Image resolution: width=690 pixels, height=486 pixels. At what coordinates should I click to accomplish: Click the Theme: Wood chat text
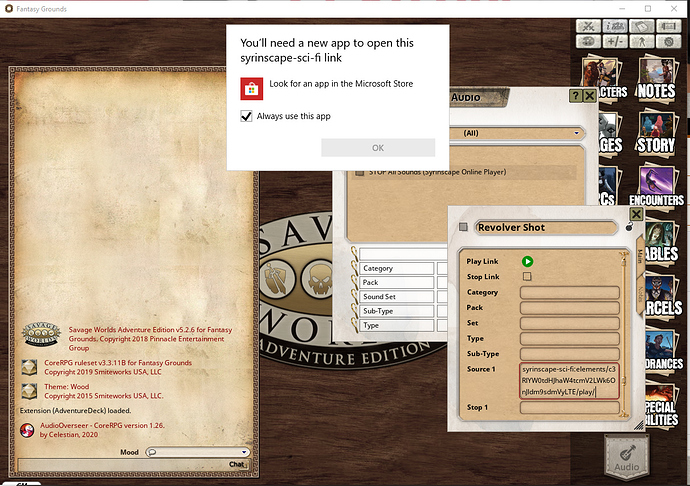pos(66,387)
